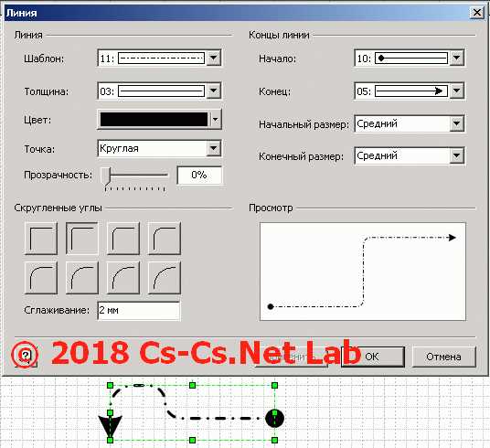Click the OK button
This screenshot has height=448, width=490.
point(372,357)
